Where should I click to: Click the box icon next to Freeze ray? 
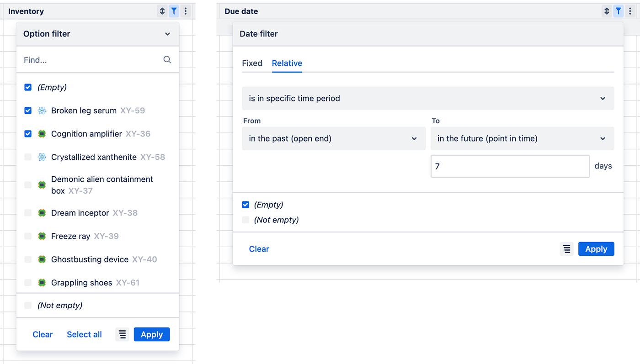pos(42,236)
